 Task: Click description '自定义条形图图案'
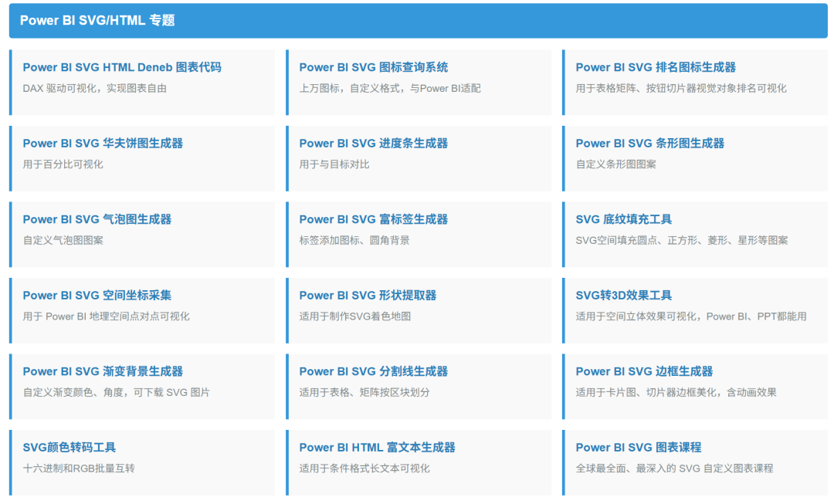(x=616, y=165)
